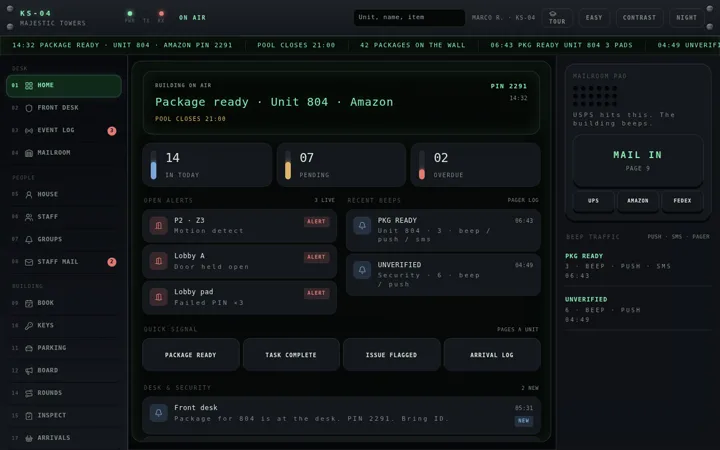The width and height of the screenshot is (720, 450).
Task: Click the Rounds route icon
Action: (x=29, y=393)
